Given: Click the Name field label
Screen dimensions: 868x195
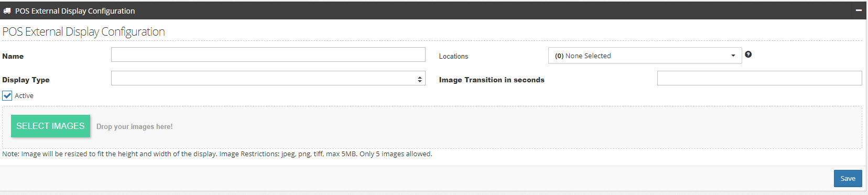Looking at the screenshot, I should [13, 56].
